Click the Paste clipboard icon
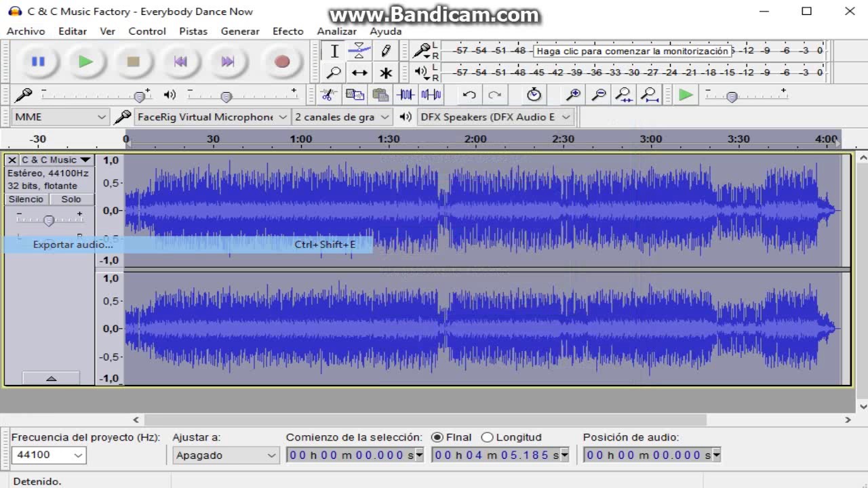 click(380, 95)
